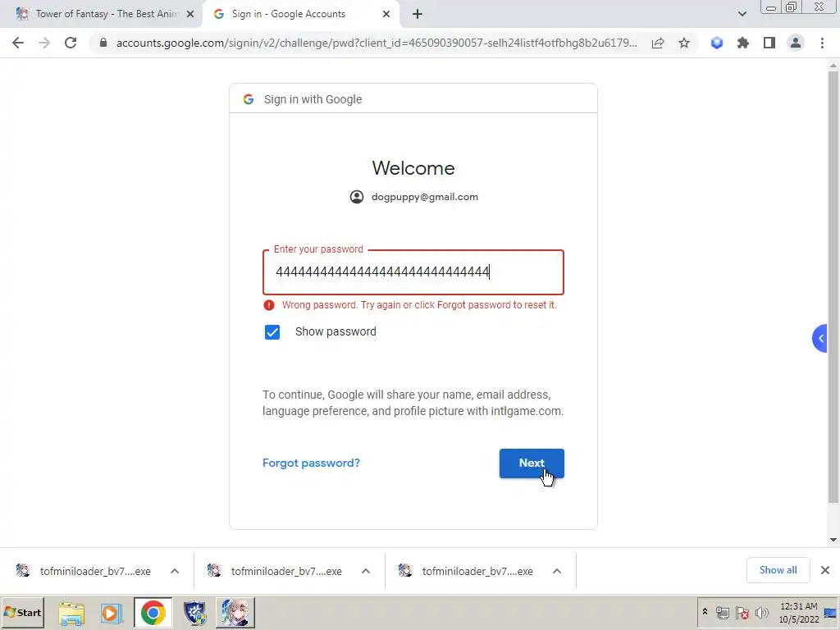Open the Chrome three-dot menu
Viewport: 840px width, 630px height.
[822, 43]
